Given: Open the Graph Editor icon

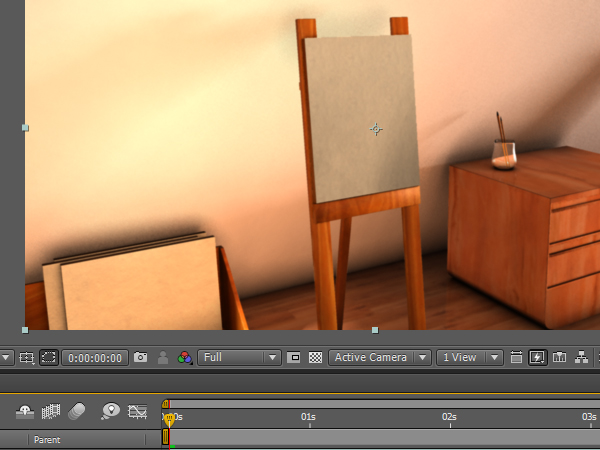Looking at the screenshot, I should click(138, 411).
